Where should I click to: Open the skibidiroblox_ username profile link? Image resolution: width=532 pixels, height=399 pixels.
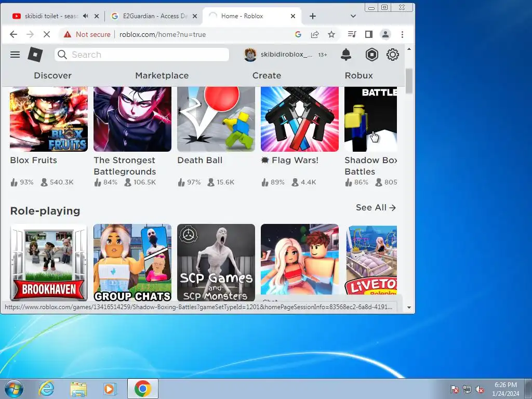click(286, 55)
